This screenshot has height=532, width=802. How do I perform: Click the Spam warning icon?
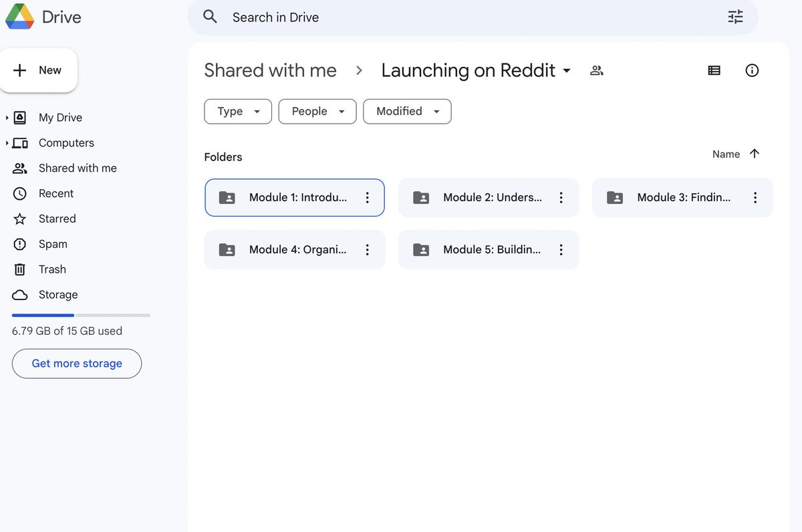[x=20, y=245]
